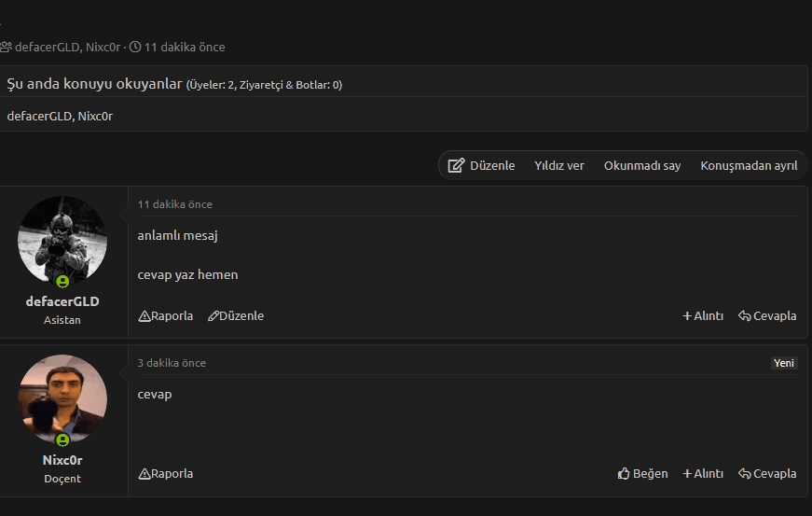Open defacerGLD in the readers list

pos(39,117)
